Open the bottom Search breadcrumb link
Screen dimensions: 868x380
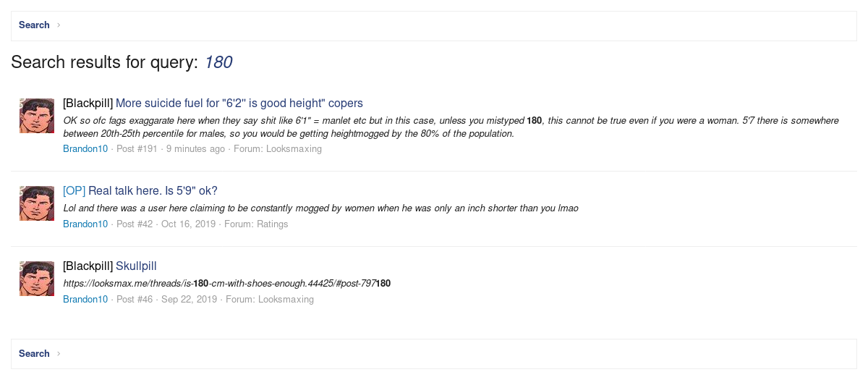click(34, 354)
